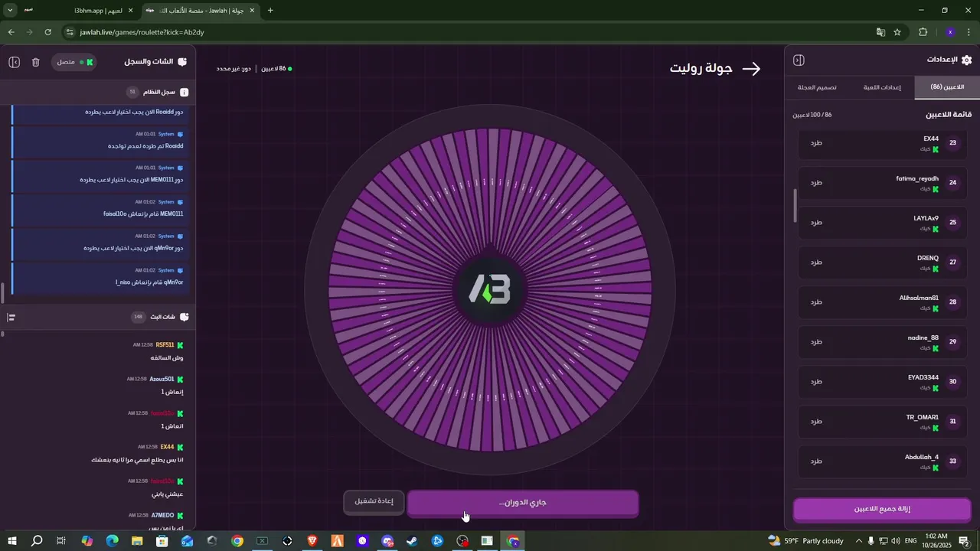This screenshot has height=551, width=980.
Task: Click chat username Azouz501
Action: (162, 380)
